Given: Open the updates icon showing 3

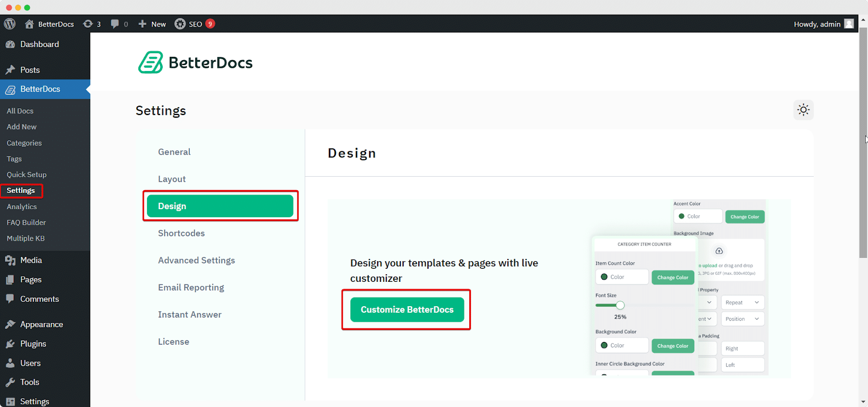Looking at the screenshot, I should [x=92, y=24].
